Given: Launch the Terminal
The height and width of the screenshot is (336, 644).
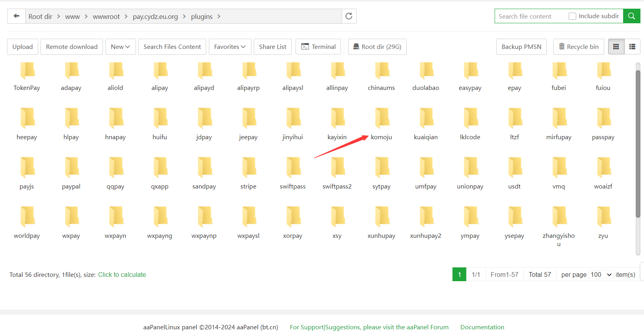Looking at the screenshot, I should click(x=318, y=47).
